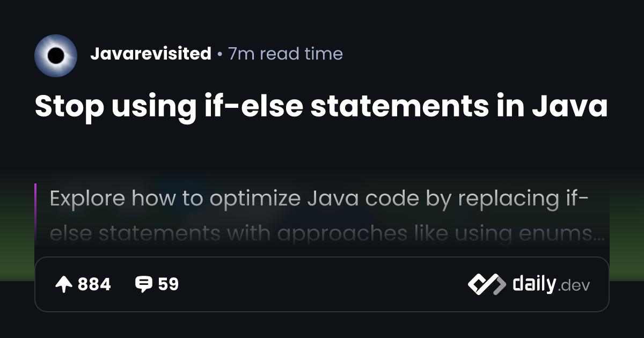Click the 59 comments count
This screenshot has width=644, height=338.
point(168,284)
